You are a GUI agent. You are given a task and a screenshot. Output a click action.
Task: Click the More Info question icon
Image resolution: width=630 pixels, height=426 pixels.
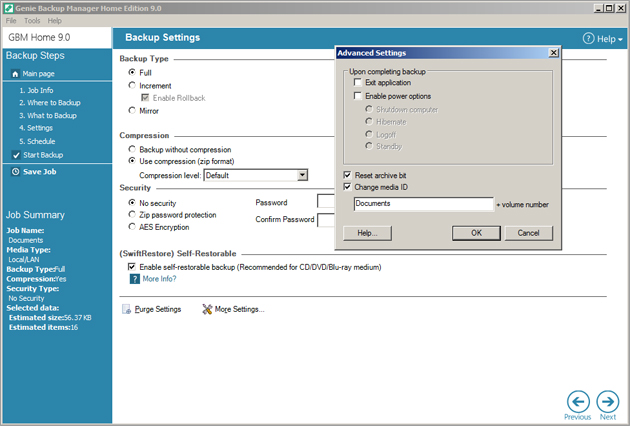coord(134,280)
